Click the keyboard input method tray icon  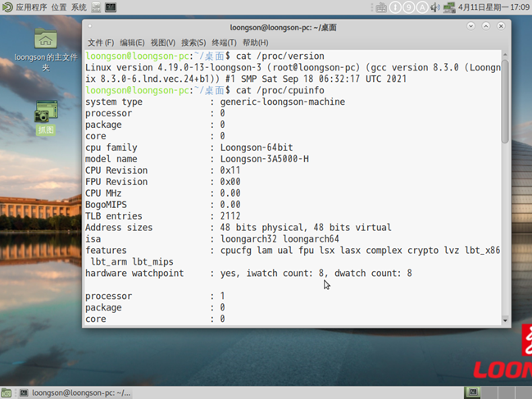click(x=381, y=7)
